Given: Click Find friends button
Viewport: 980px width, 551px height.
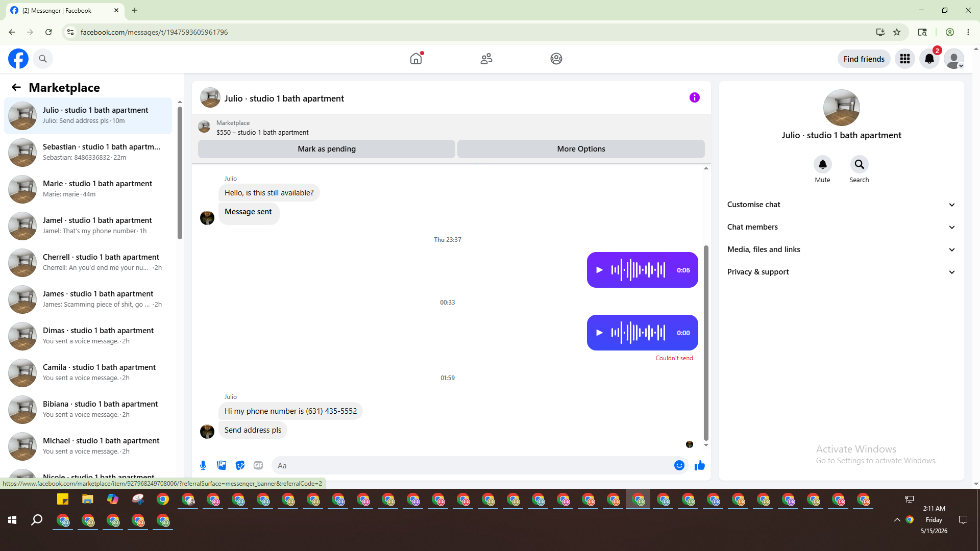Looking at the screenshot, I should click(864, 59).
